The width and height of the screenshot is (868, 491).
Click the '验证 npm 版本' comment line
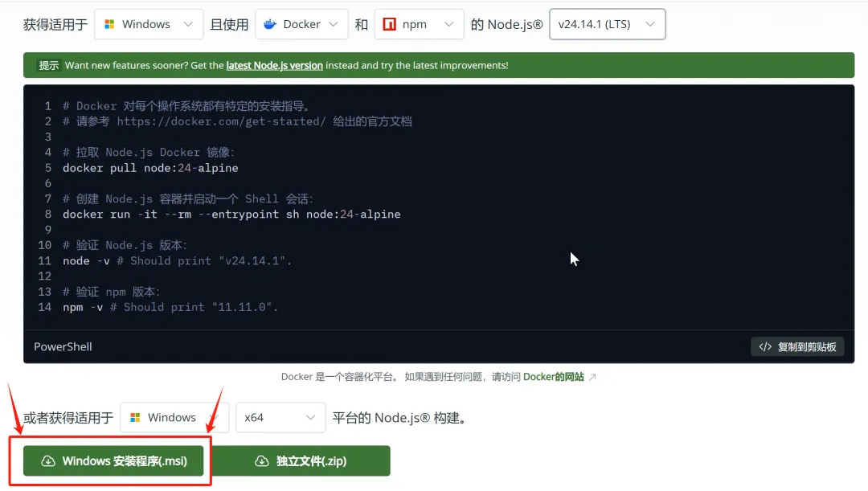click(111, 292)
